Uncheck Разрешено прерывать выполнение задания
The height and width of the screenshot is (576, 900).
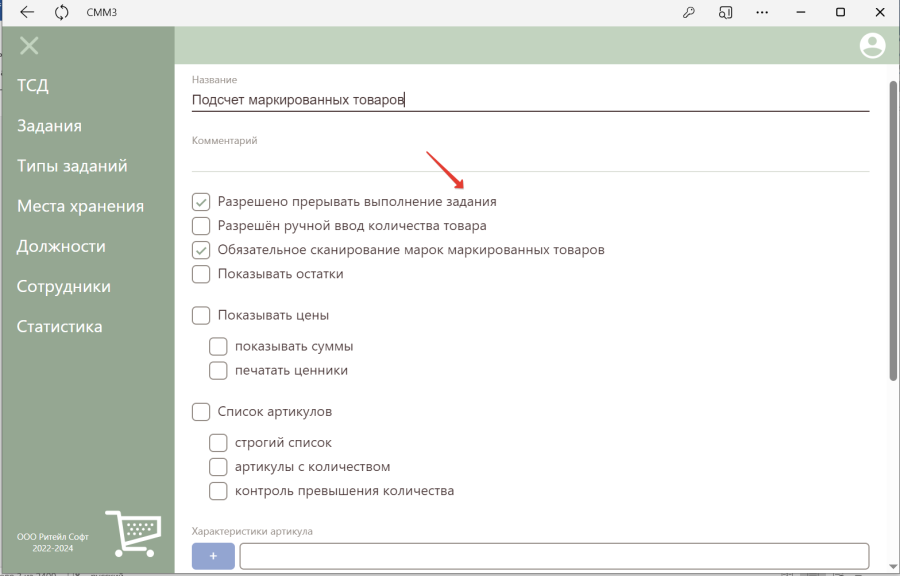(201, 202)
